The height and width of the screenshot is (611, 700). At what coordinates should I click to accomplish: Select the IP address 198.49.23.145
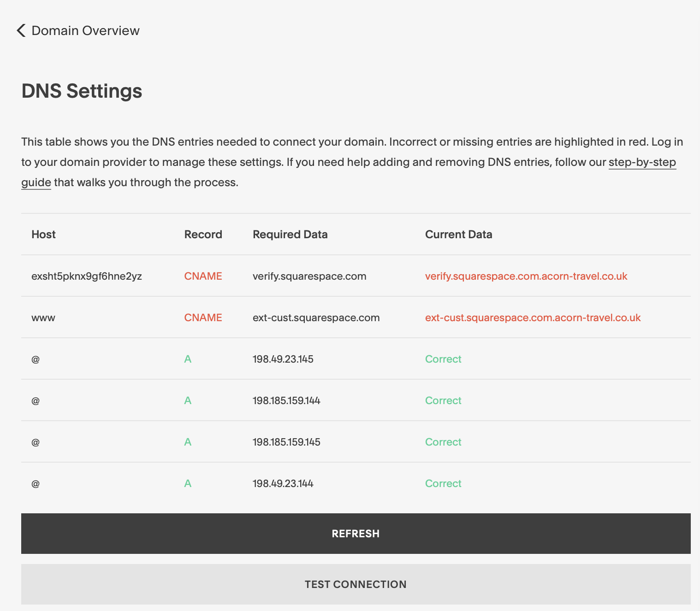point(283,359)
